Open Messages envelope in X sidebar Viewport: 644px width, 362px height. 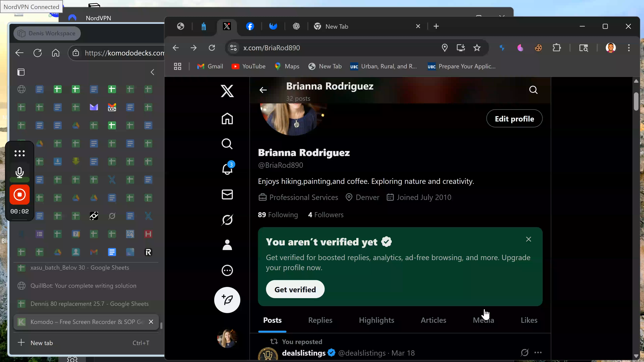[227, 194]
